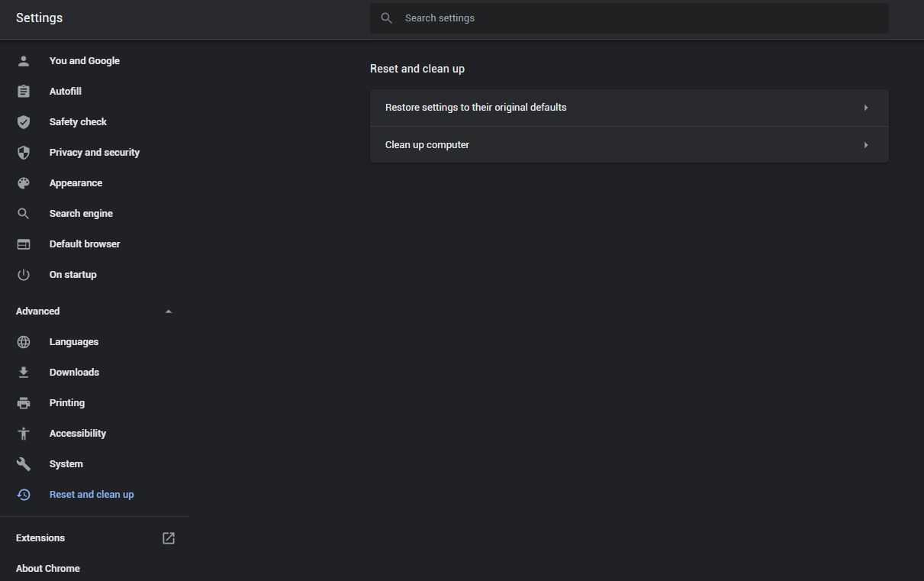924x581 pixels.
Task: Collapse the Advanced section arrow
Action: point(169,311)
